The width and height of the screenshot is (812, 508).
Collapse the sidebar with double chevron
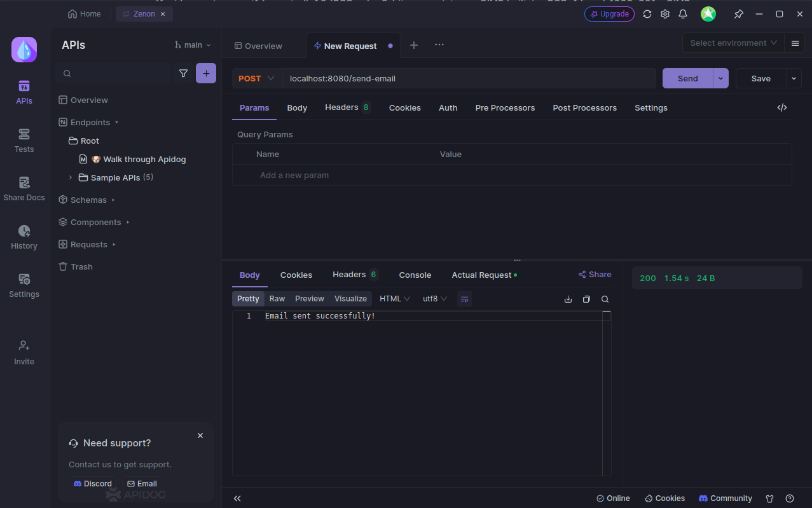click(x=237, y=498)
